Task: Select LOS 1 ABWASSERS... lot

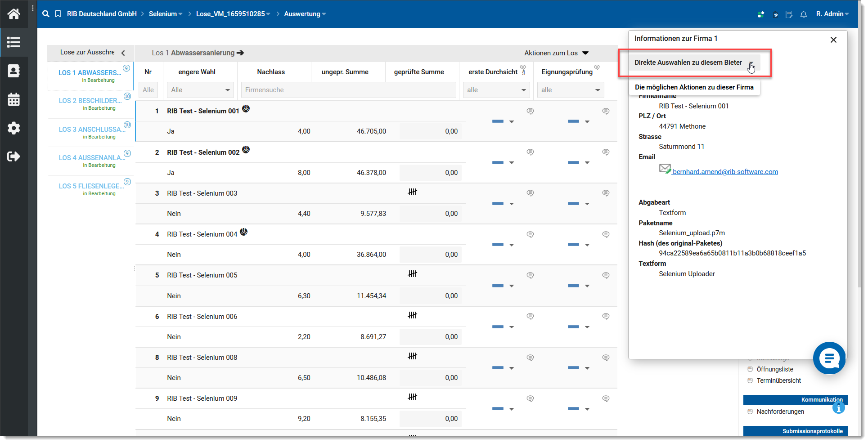Action: coord(90,76)
